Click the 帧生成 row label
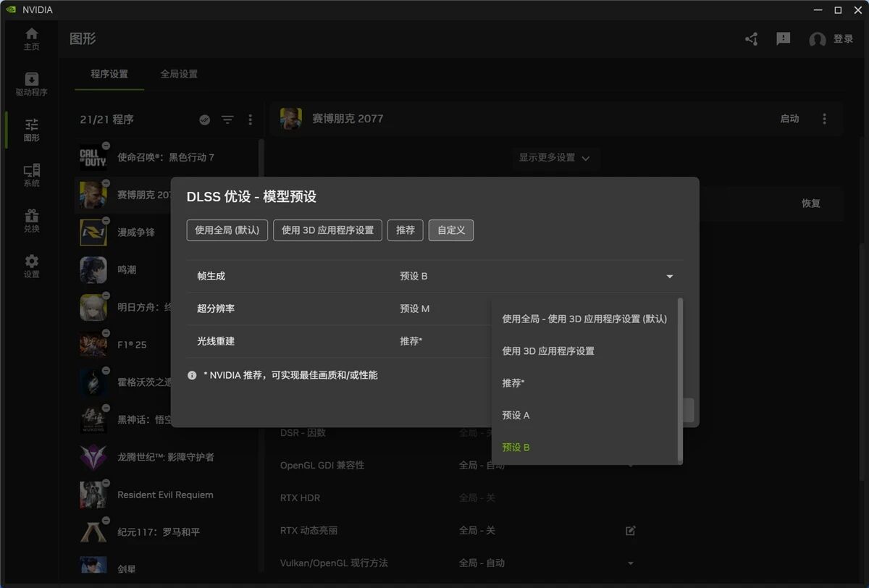 (x=211, y=277)
